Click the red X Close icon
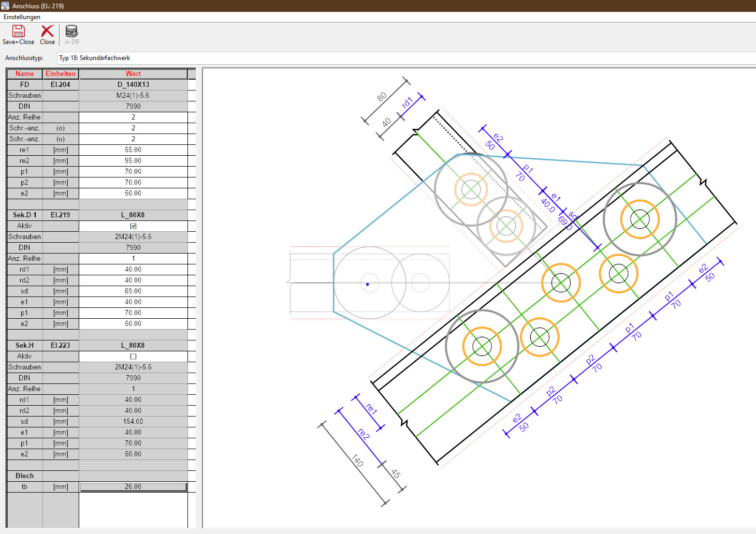This screenshot has width=756, height=534. [x=47, y=32]
